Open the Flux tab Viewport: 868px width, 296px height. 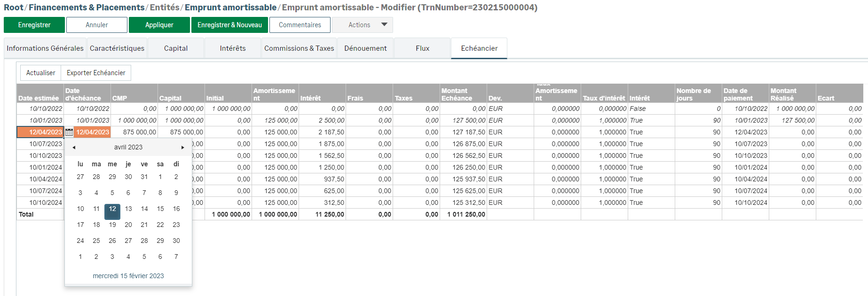point(422,48)
